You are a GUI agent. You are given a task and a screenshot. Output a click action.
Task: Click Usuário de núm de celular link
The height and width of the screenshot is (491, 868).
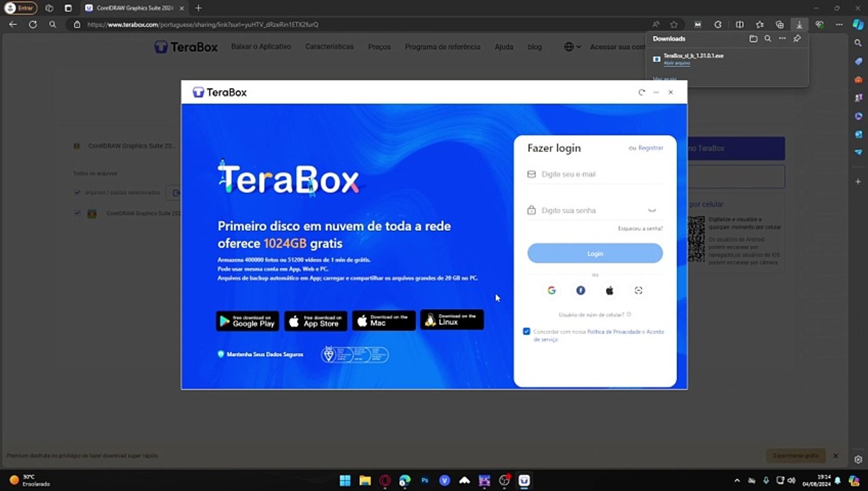pos(591,315)
